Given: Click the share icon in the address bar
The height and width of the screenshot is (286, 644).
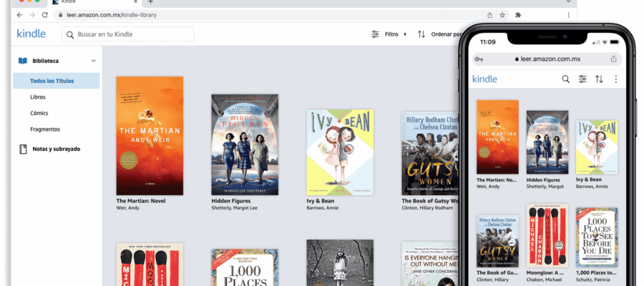Looking at the screenshot, I should [x=489, y=15].
